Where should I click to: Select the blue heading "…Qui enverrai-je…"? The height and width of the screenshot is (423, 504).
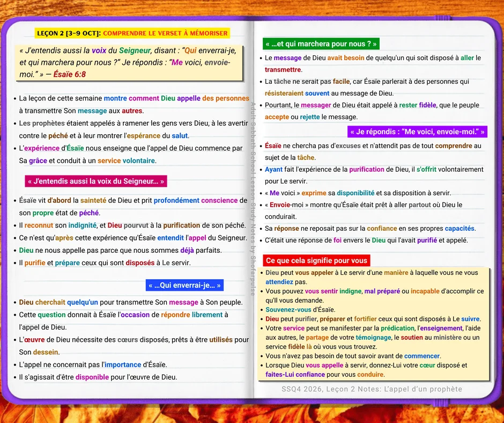click(184, 285)
